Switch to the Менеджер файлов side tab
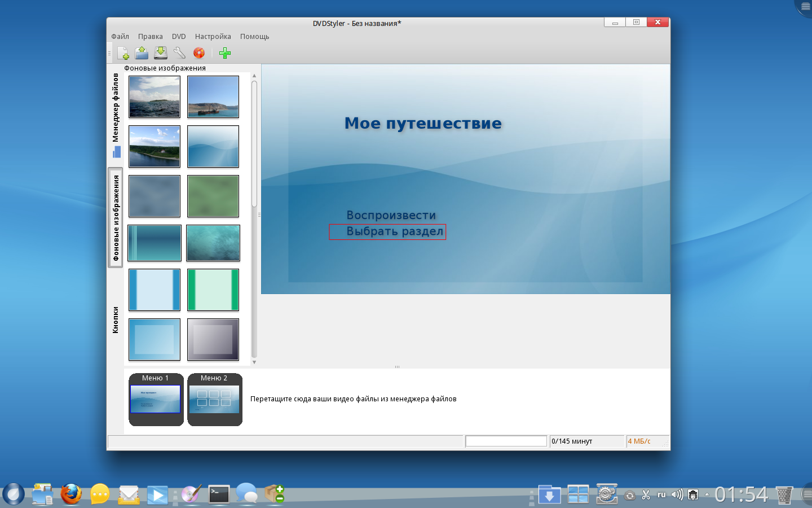Viewport: 812px width, 508px height. coord(116,113)
